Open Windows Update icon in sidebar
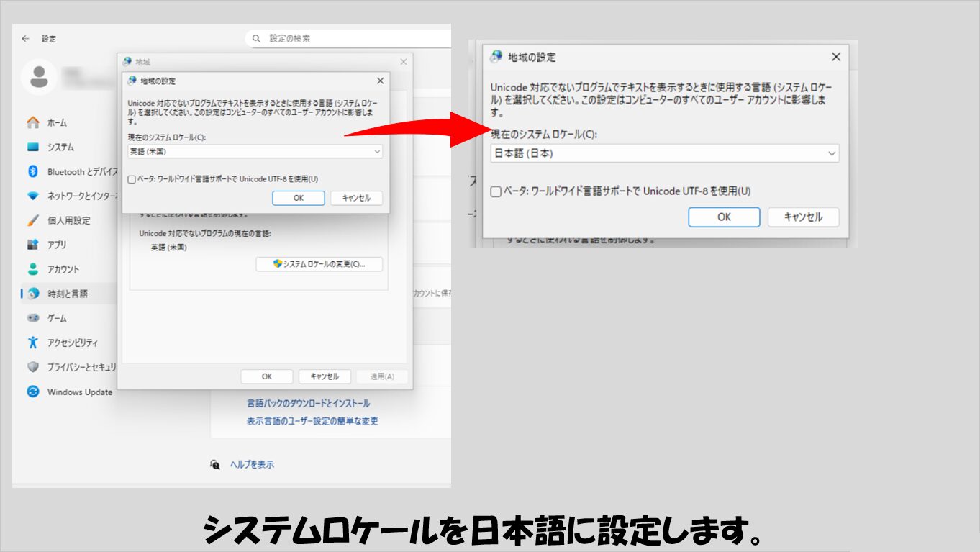The width and height of the screenshot is (980, 552). coord(33,392)
